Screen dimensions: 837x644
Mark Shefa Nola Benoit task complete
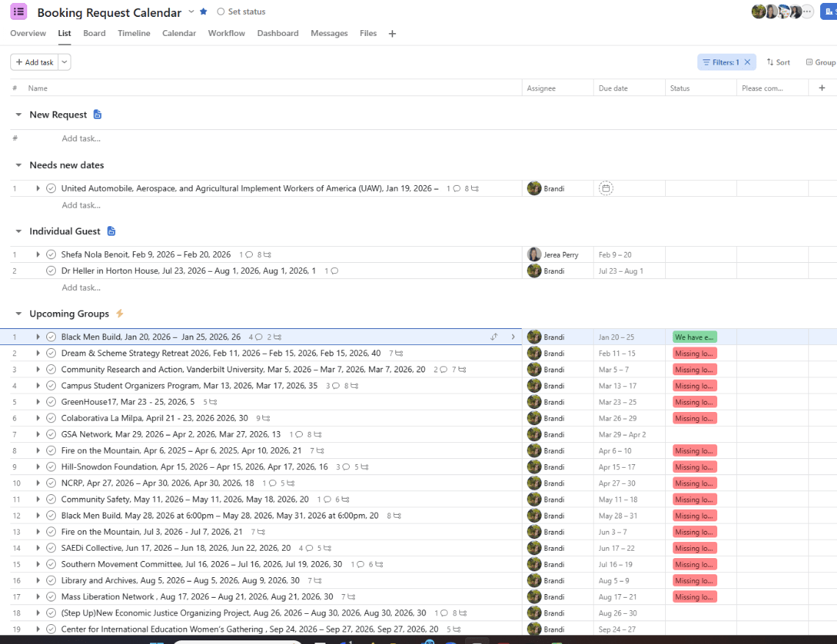point(51,255)
